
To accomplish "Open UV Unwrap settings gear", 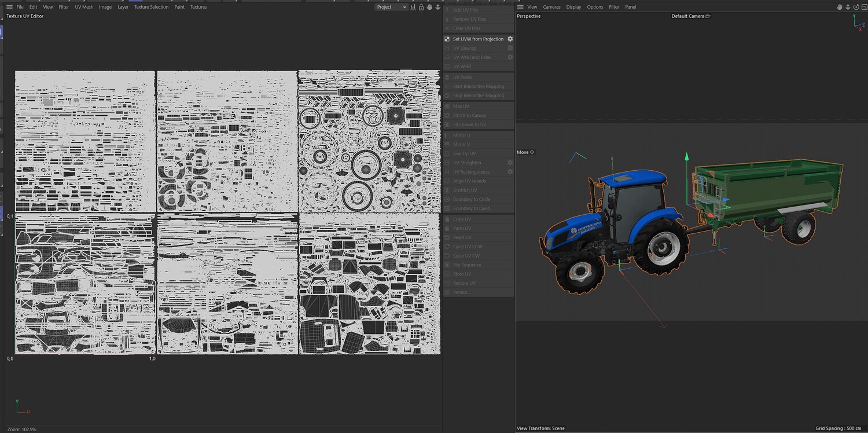I will pyautogui.click(x=510, y=48).
